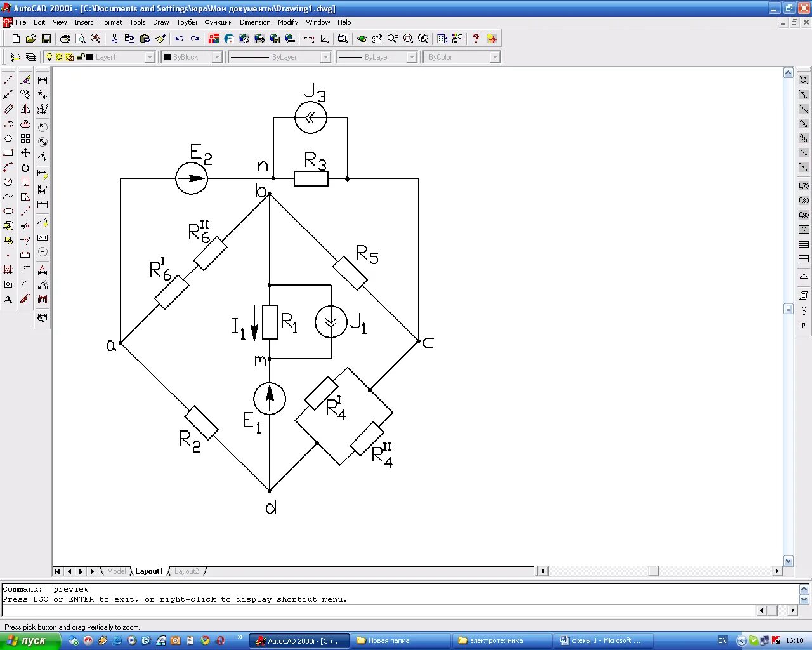The image size is (812, 650).
Task: Click the AutoCAD 2000i taskbar button
Action: (299, 640)
